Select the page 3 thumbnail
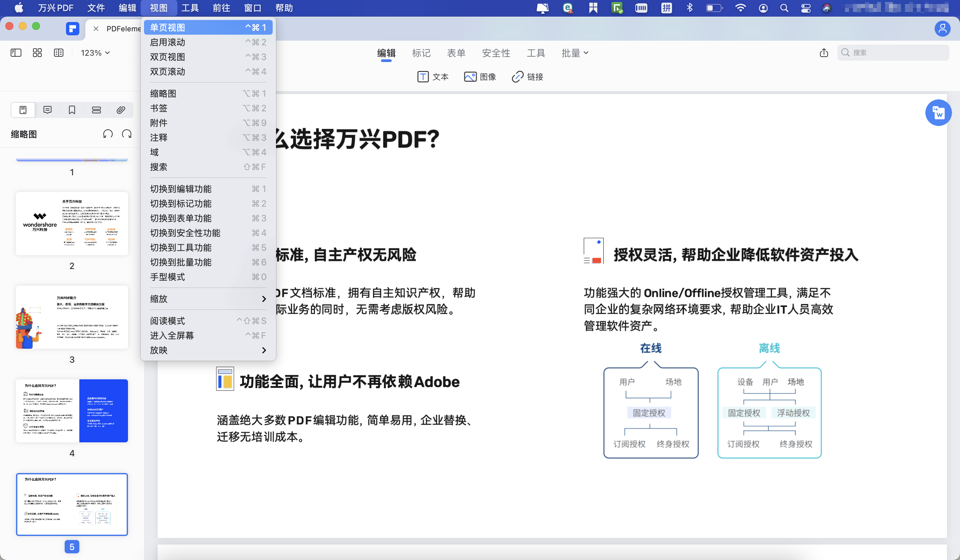The height and width of the screenshot is (560, 960). (x=72, y=317)
